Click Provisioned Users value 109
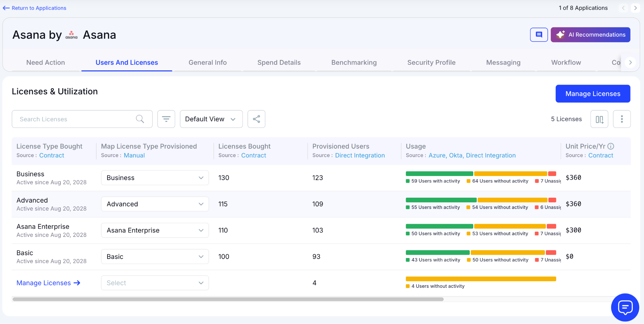 [x=318, y=204]
